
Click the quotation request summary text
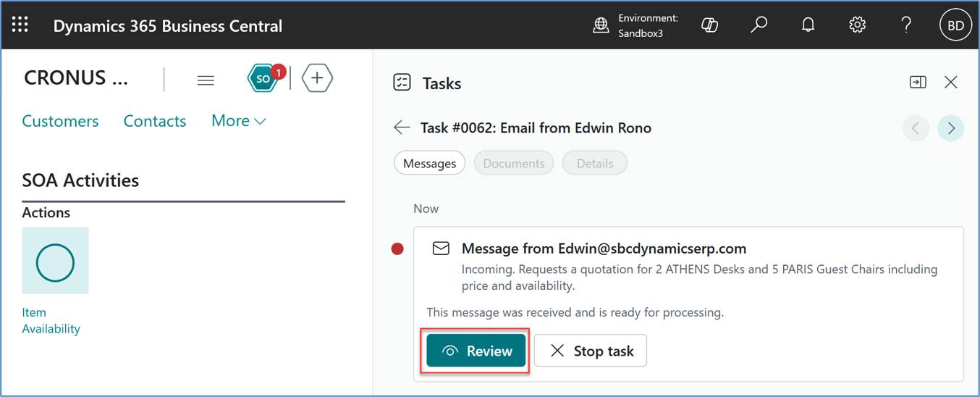699,277
